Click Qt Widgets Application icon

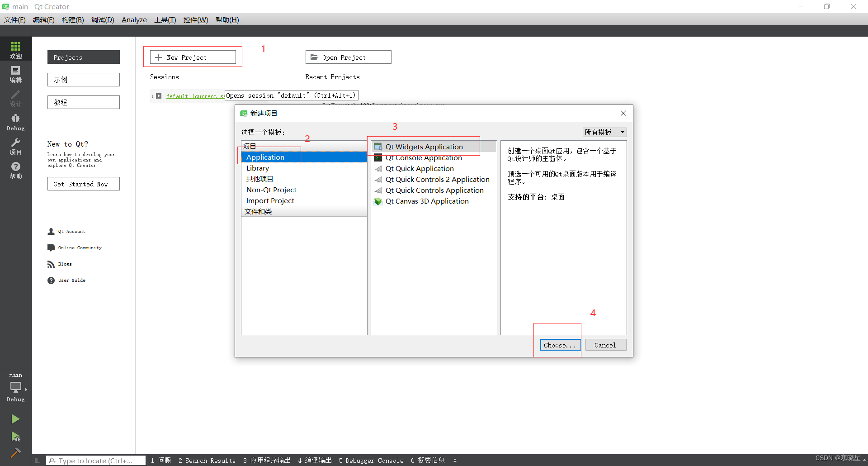[x=378, y=147]
